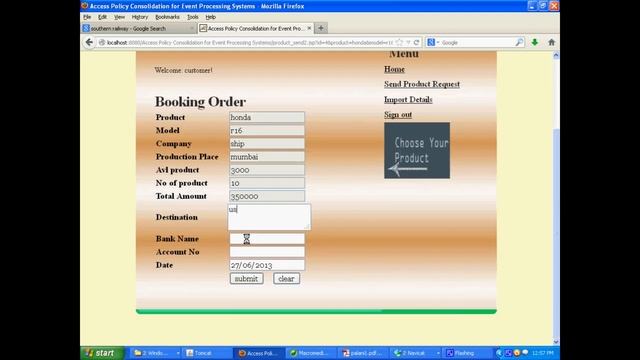640x360 pixels.
Task: Focus the Product field showing honda
Action: [x=267, y=117]
